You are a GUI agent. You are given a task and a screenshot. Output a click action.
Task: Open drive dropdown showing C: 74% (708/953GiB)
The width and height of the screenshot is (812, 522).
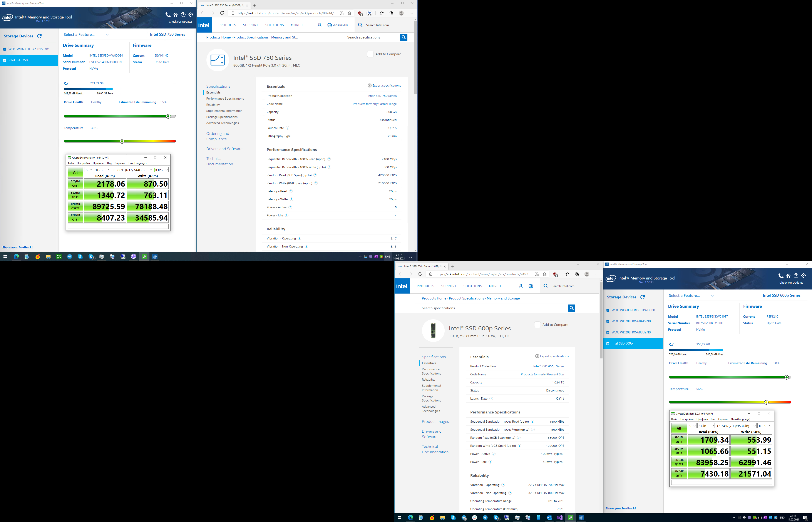[736, 426]
